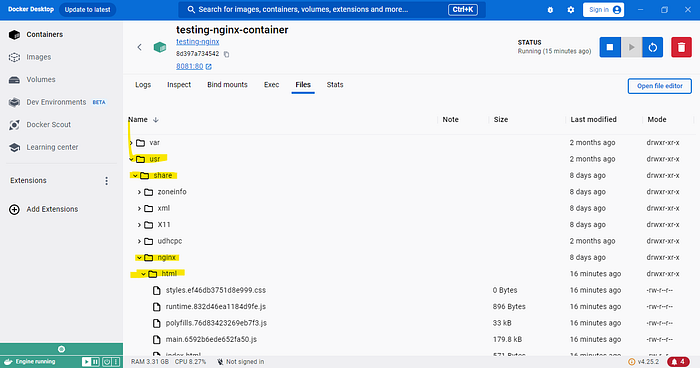Screen dimensions: 700x368
Task: Click the search bar for images and containers
Action: tap(331, 9)
